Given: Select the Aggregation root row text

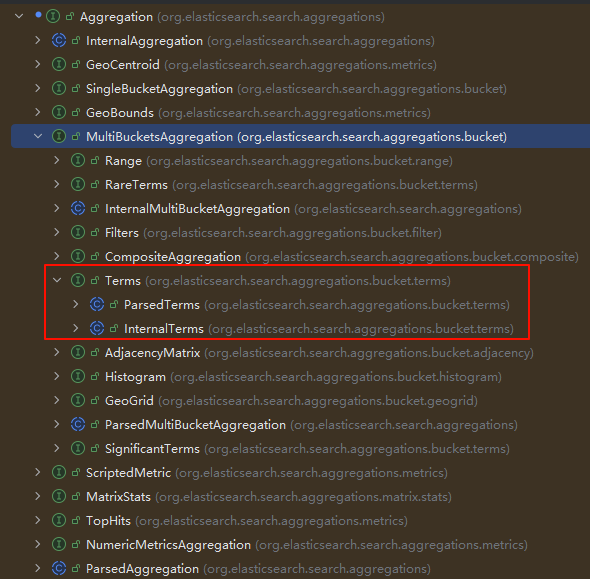Looking at the screenshot, I should (x=232, y=17).
